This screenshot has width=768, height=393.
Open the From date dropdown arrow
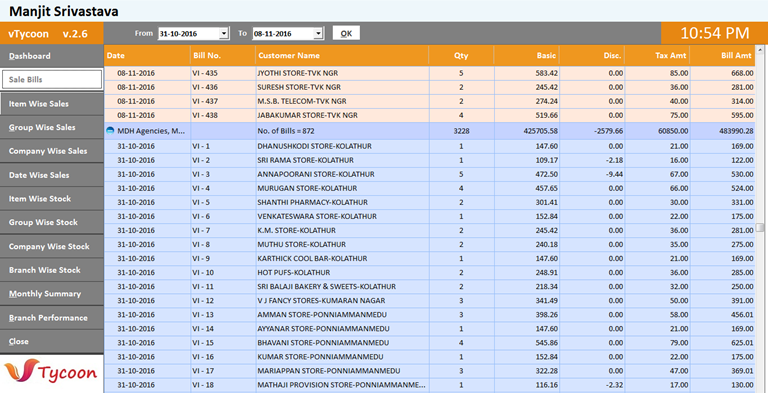pyautogui.click(x=224, y=33)
